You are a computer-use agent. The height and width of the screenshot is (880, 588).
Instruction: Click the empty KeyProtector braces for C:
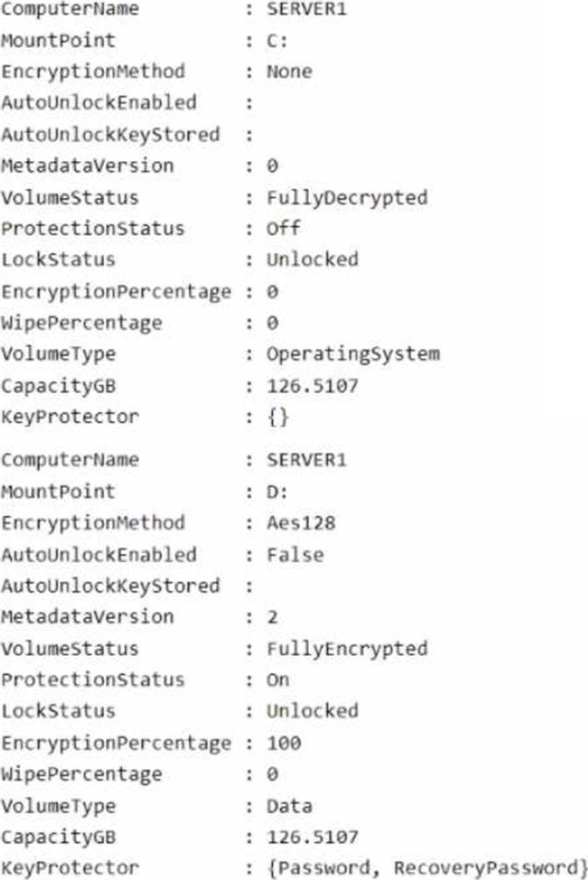[x=277, y=417]
